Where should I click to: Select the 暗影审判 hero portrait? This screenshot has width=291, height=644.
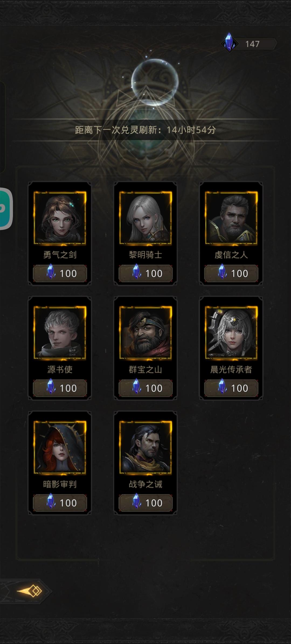coord(60,447)
